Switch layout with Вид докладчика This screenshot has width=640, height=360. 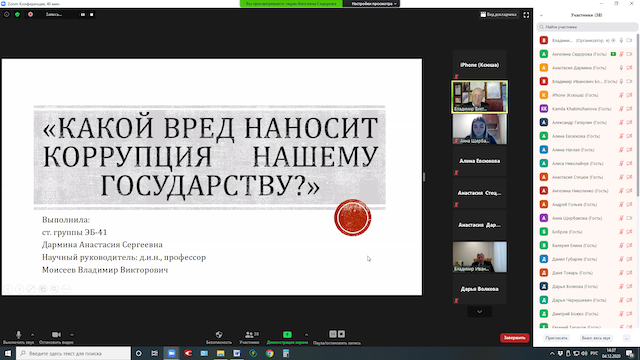(x=498, y=15)
